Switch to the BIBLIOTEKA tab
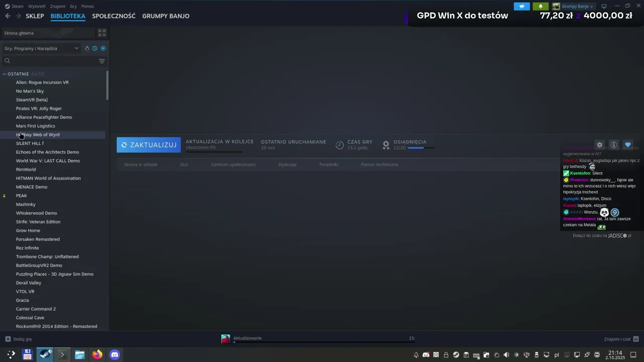 (x=68, y=16)
